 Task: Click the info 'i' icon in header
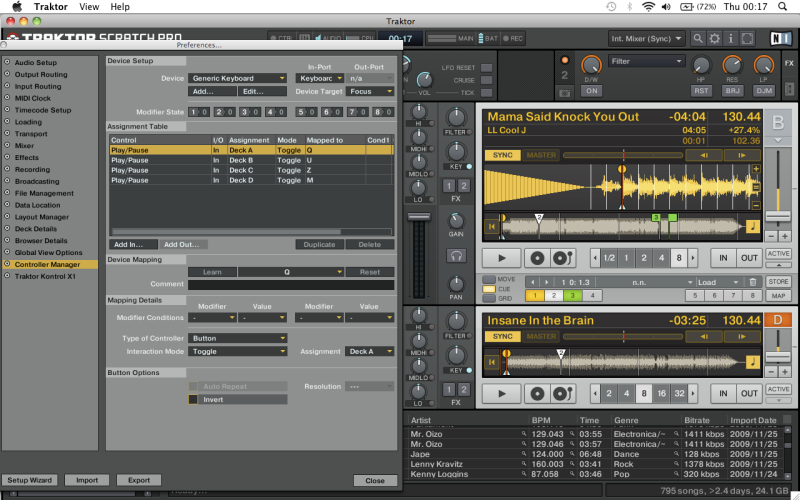(x=731, y=38)
